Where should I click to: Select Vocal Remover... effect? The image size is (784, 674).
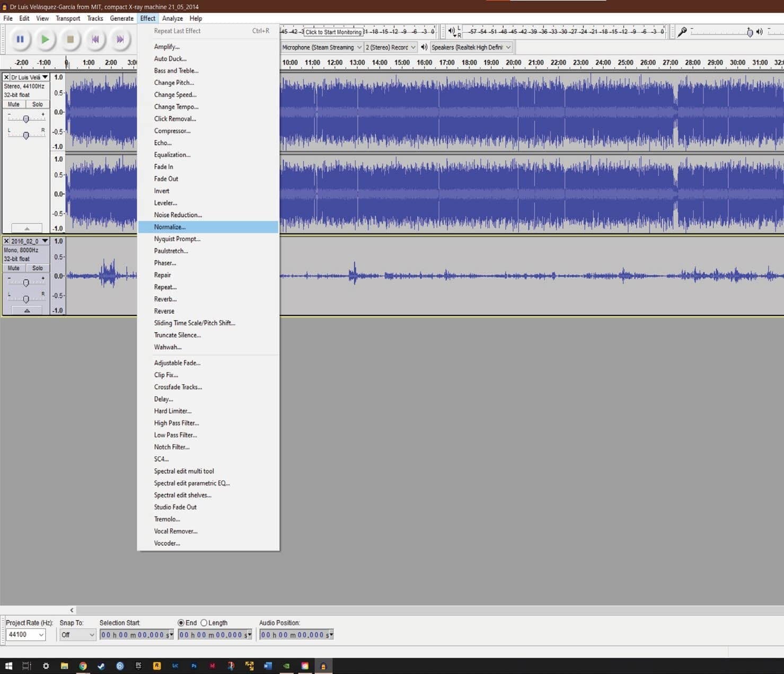click(x=208, y=531)
